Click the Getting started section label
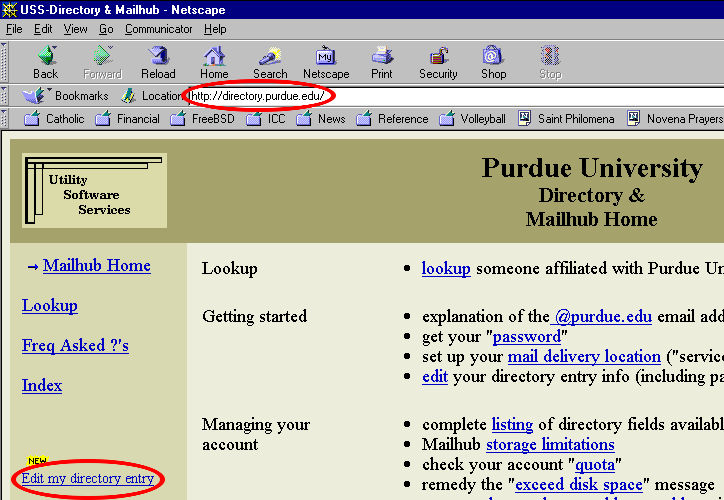The width and height of the screenshot is (724, 500). coord(254,317)
